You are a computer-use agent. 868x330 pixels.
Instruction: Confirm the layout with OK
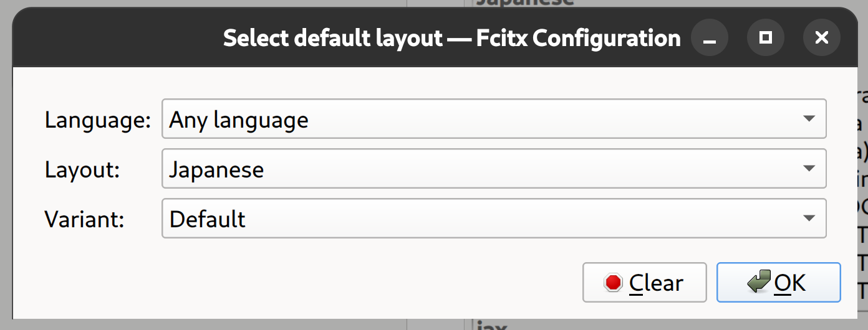click(778, 283)
